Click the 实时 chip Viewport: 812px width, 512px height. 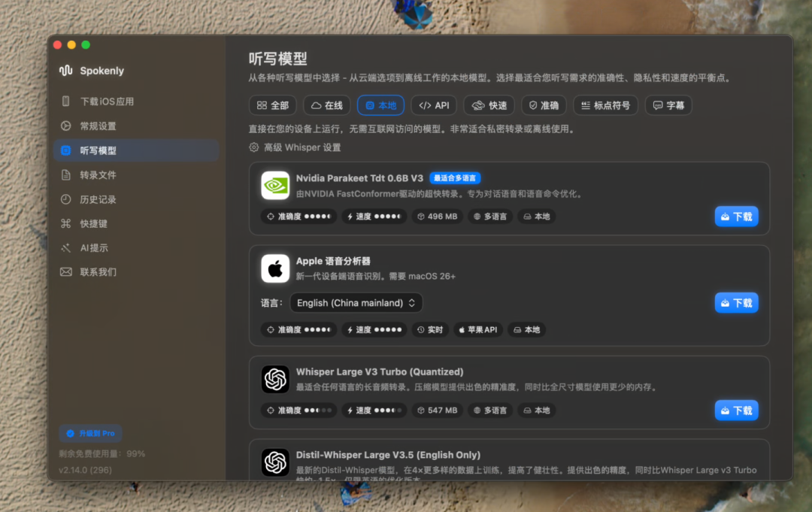coord(430,330)
